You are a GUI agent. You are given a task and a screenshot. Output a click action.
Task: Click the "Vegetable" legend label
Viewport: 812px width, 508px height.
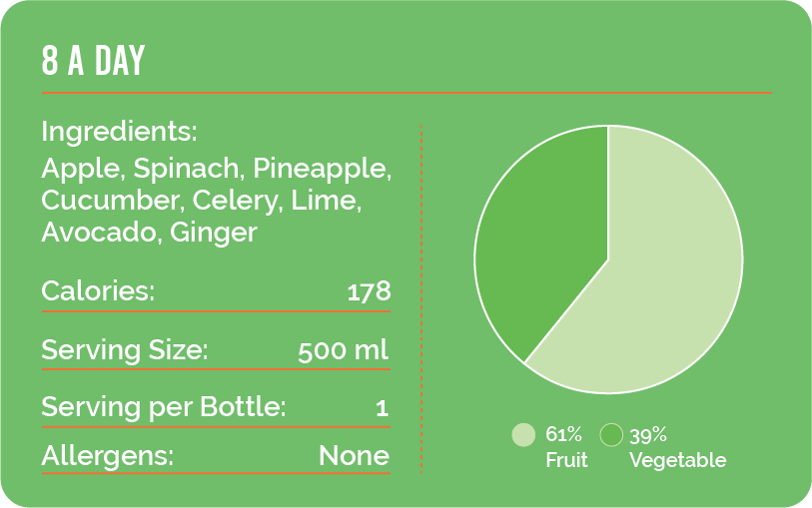677,460
